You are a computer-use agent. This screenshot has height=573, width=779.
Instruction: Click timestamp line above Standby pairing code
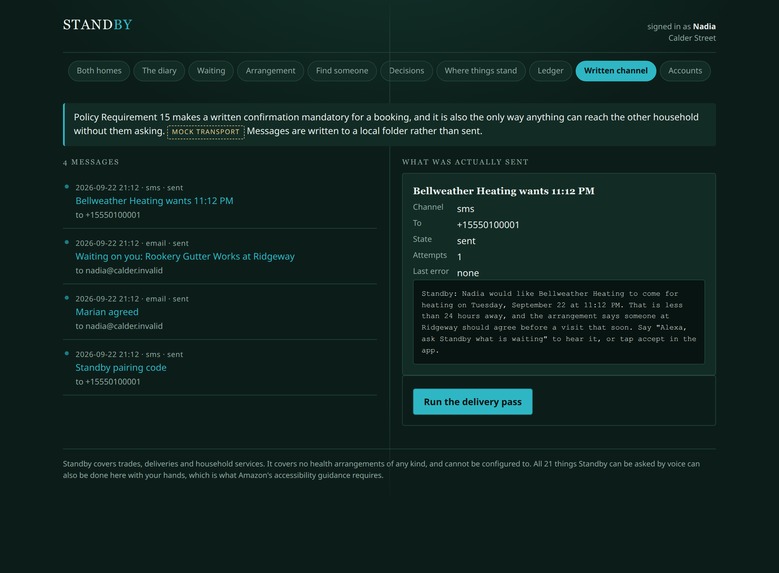pos(129,354)
